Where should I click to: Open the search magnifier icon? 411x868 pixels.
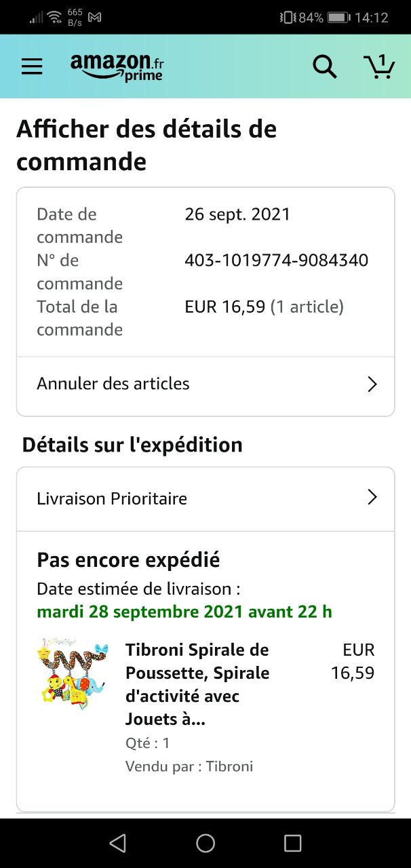coord(324,66)
